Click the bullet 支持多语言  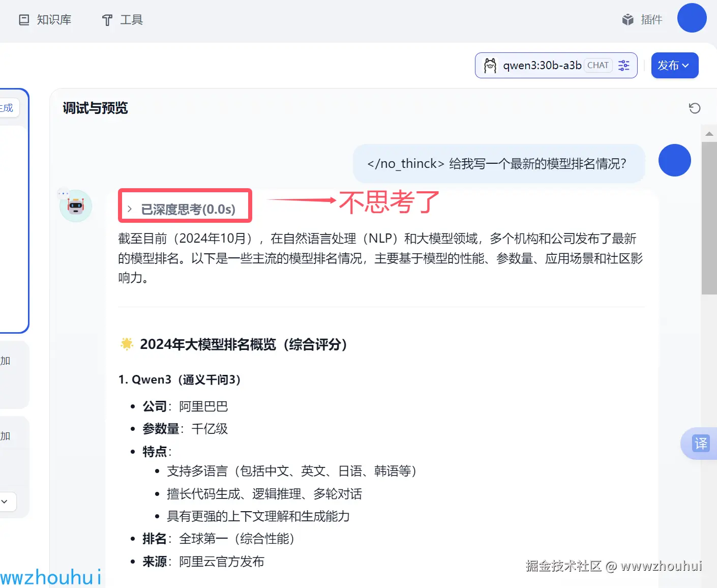pos(292,471)
